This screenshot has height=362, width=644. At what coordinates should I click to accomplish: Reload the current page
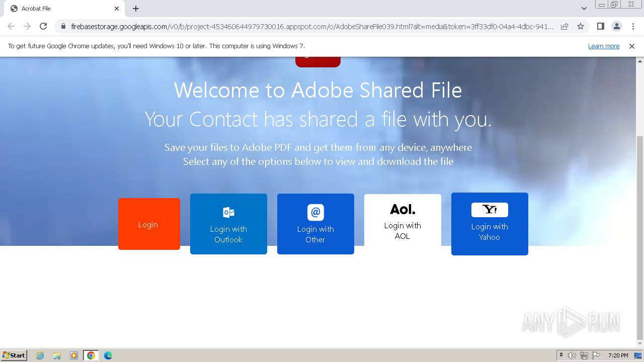(43, 26)
